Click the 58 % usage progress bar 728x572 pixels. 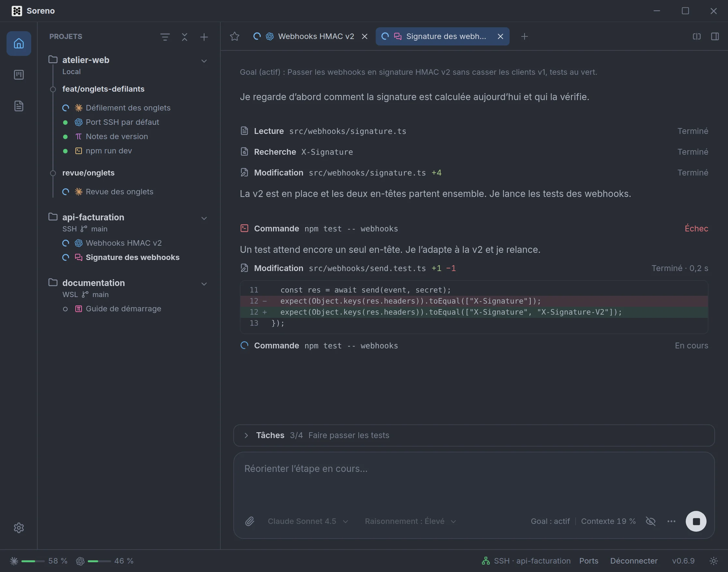point(33,561)
